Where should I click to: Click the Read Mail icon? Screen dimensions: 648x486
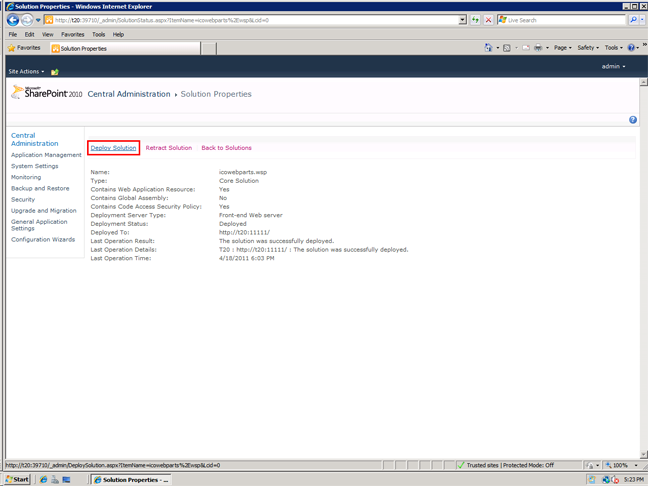pyautogui.click(x=526, y=48)
